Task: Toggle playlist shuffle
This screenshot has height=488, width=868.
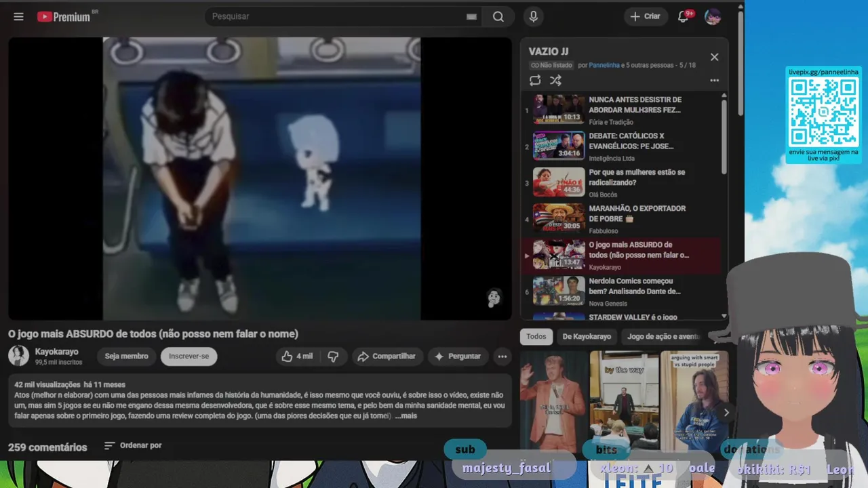Action: 555,81
